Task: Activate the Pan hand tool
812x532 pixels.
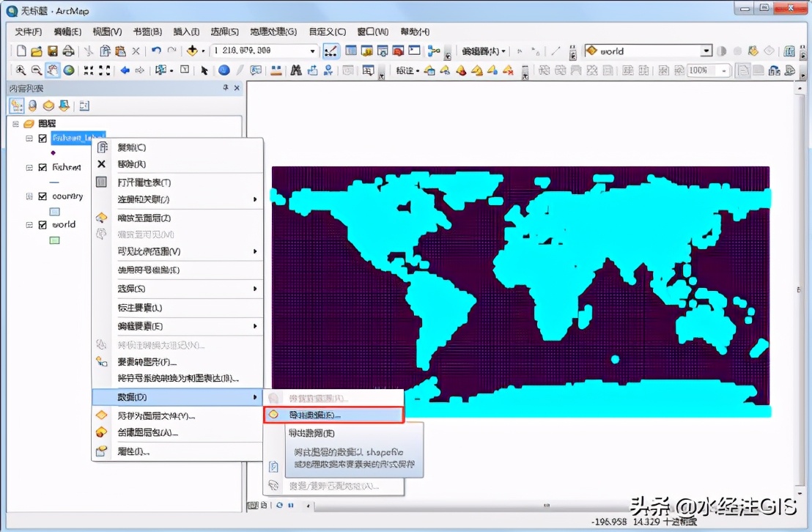Action: tap(52, 70)
